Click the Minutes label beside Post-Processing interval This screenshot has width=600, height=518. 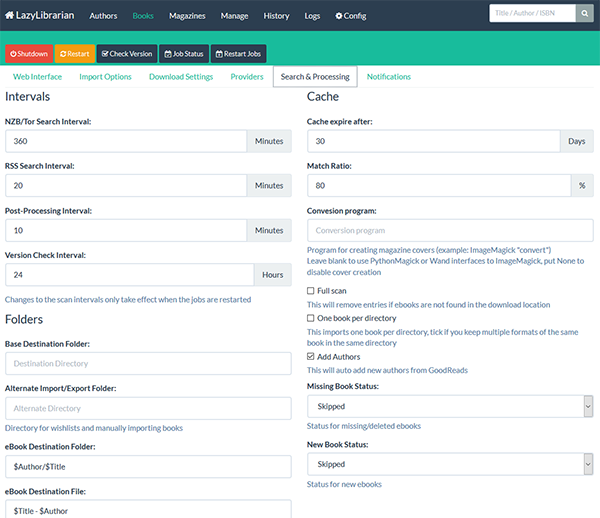point(269,230)
